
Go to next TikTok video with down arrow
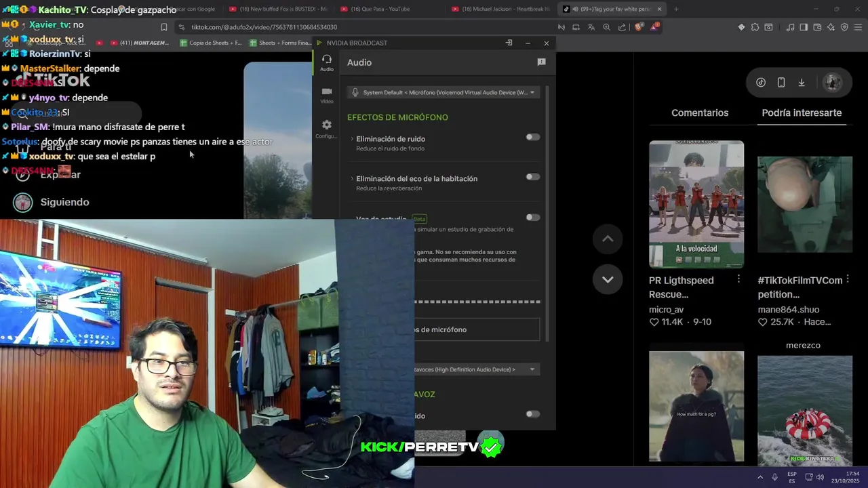pos(608,279)
